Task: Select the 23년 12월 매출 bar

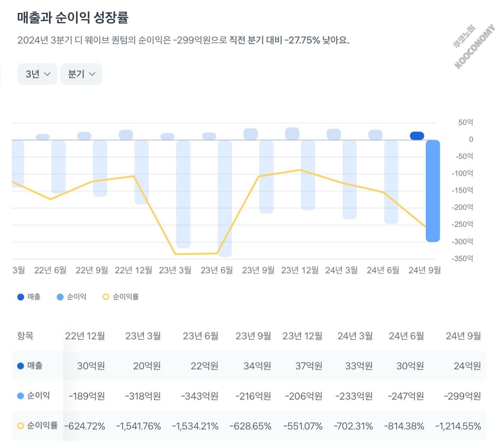Action: (x=292, y=134)
